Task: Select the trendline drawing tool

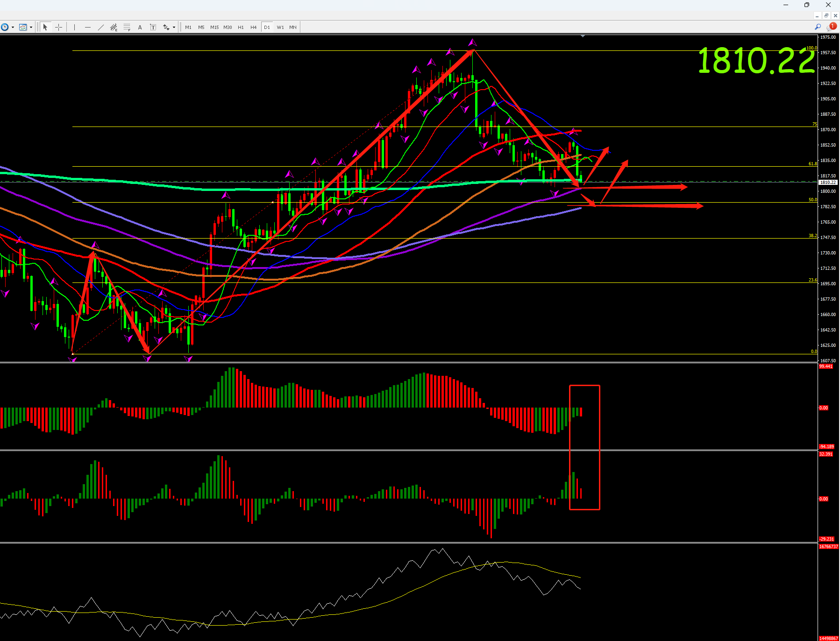Action: 100,27
